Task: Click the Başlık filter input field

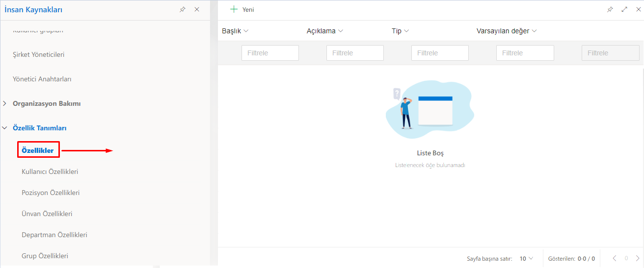Action: pos(270,53)
